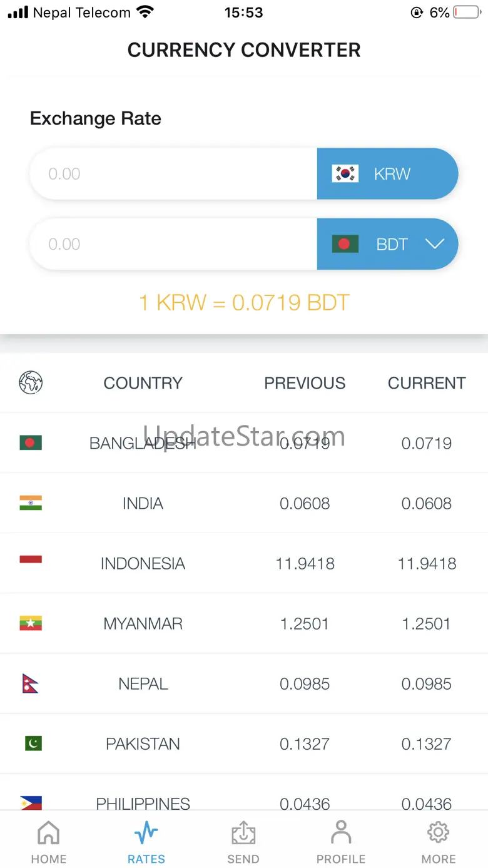Tap the India flag icon

(31, 503)
